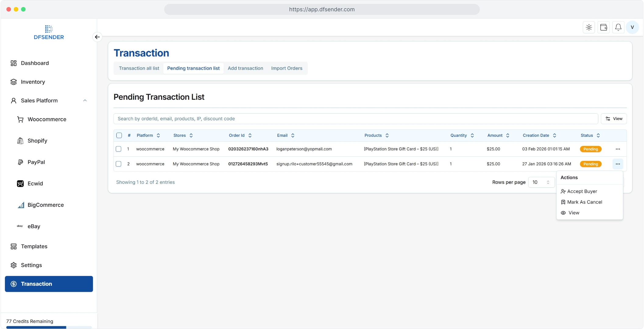Screen dimensions: 644x329
Task: Open Rows per page dropdown
Action: click(x=541, y=182)
